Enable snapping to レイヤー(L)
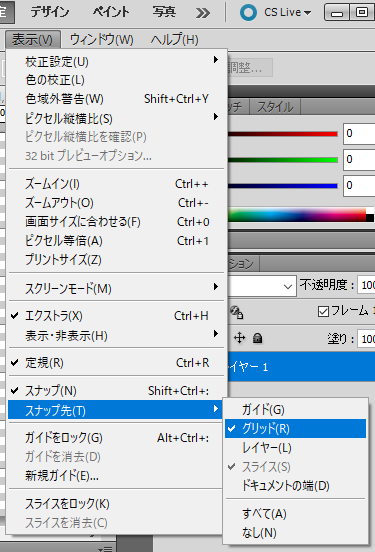This screenshot has height=552, width=375. [x=295, y=448]
